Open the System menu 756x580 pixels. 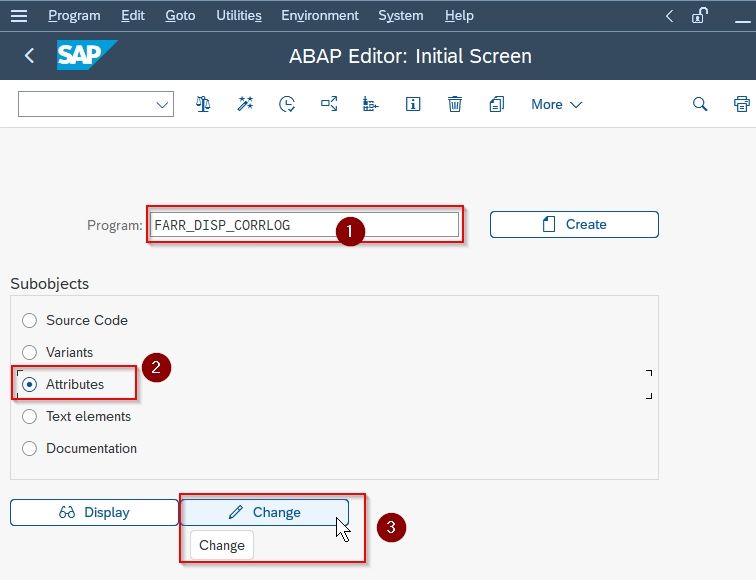click(x=401, y=16)
